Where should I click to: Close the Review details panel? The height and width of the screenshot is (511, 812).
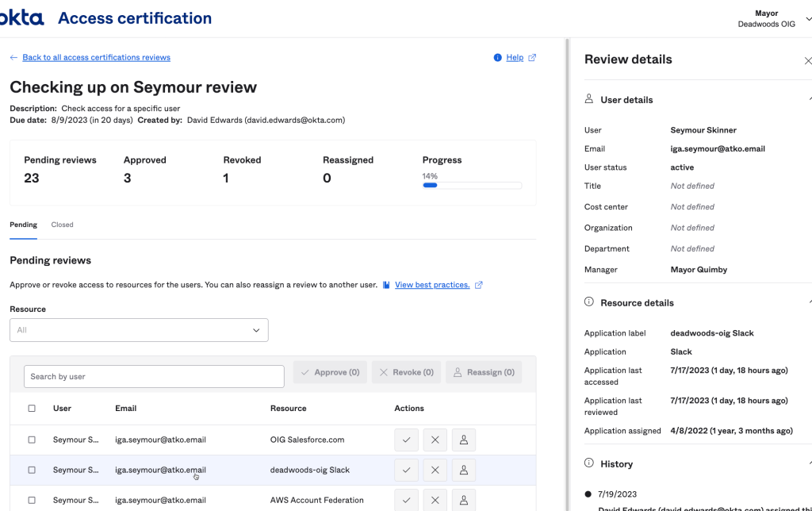pos(807,60)
